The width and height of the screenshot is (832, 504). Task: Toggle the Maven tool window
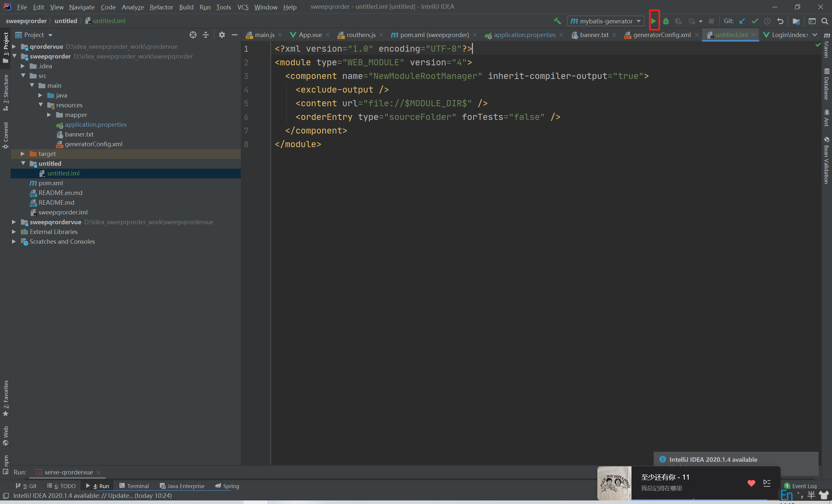(826, 45)
